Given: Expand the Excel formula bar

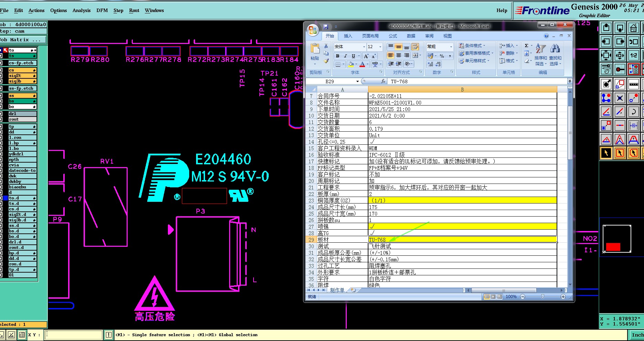Looking at the screenshot, I should (570, 81).
